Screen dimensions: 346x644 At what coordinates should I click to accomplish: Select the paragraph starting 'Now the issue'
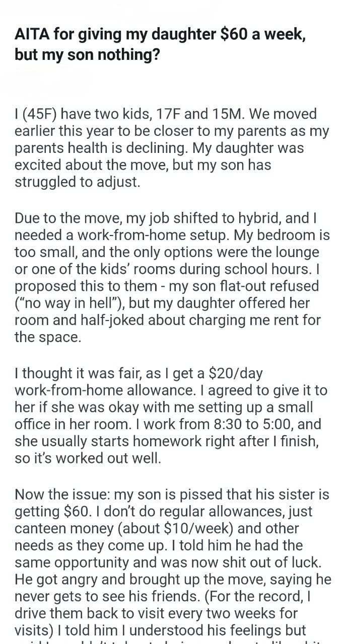pos(173,562)
